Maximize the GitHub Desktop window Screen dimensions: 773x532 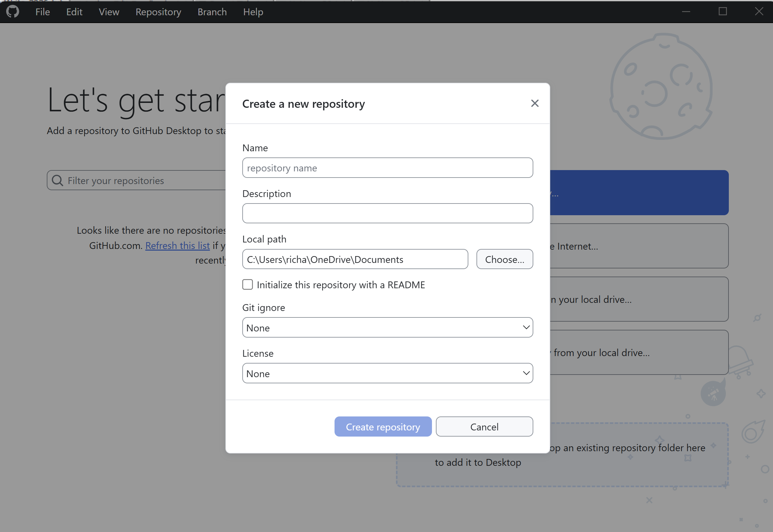coord(722,12)
